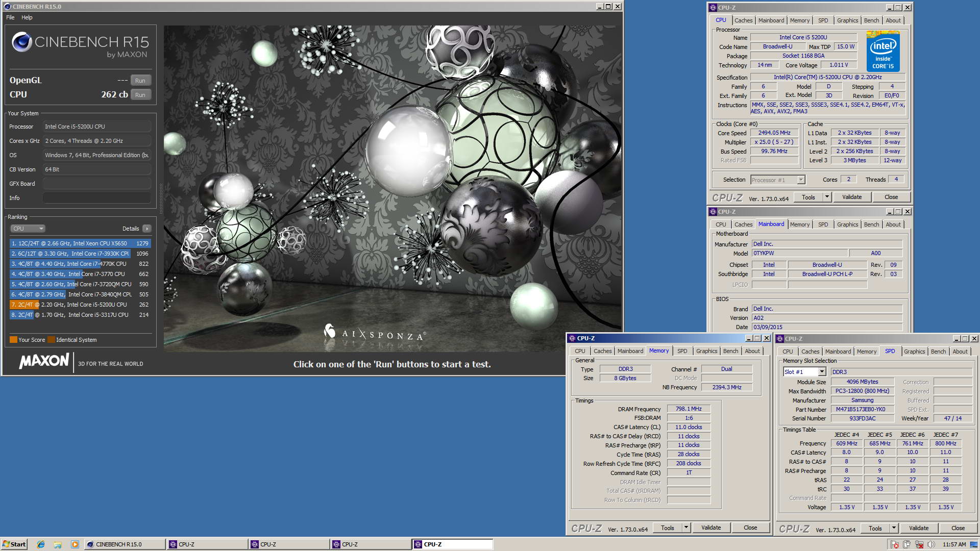Open the About tab in the Memory CPU-Z window
Viewport: 980px width, 551px height.
click(x=752, y=351)
